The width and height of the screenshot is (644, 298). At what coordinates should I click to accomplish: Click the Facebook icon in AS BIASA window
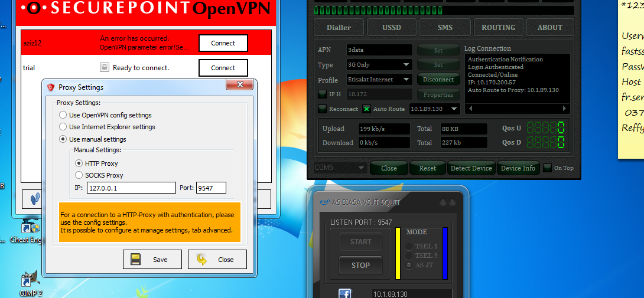pos(344,294)
